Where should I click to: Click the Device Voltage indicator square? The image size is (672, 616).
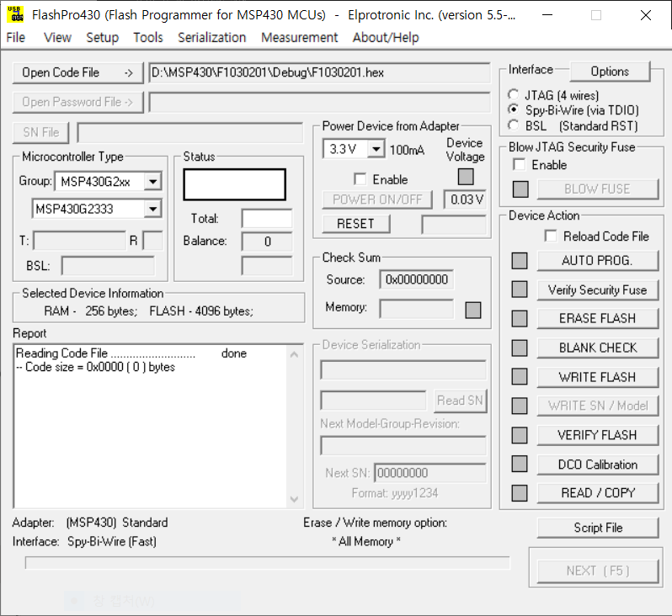pyautogui.click(x=466, y=177)
